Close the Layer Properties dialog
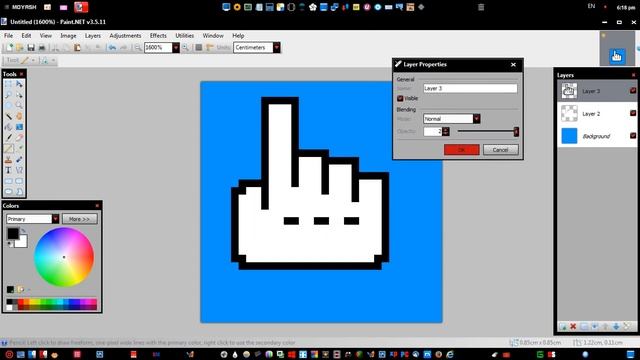 point(513,64)
